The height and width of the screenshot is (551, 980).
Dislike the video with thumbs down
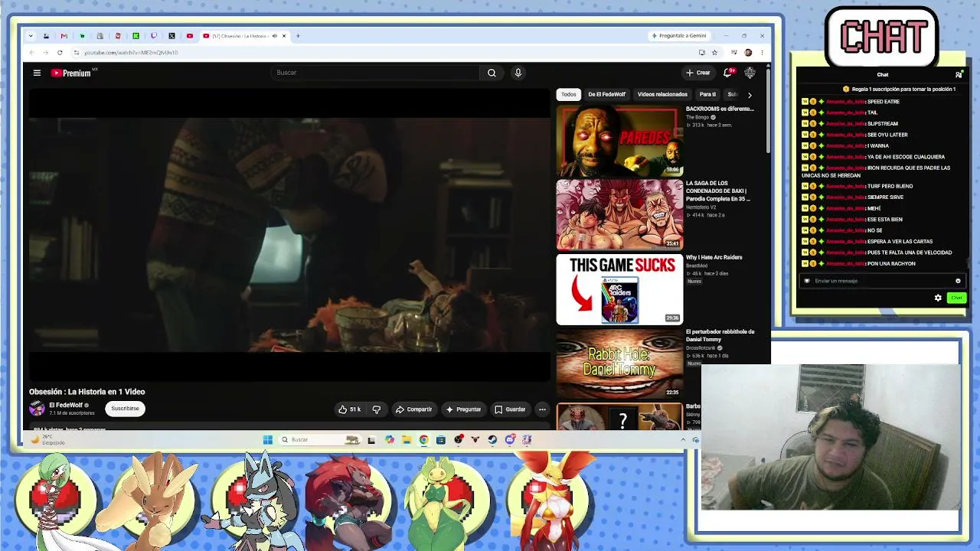(376, 409)
